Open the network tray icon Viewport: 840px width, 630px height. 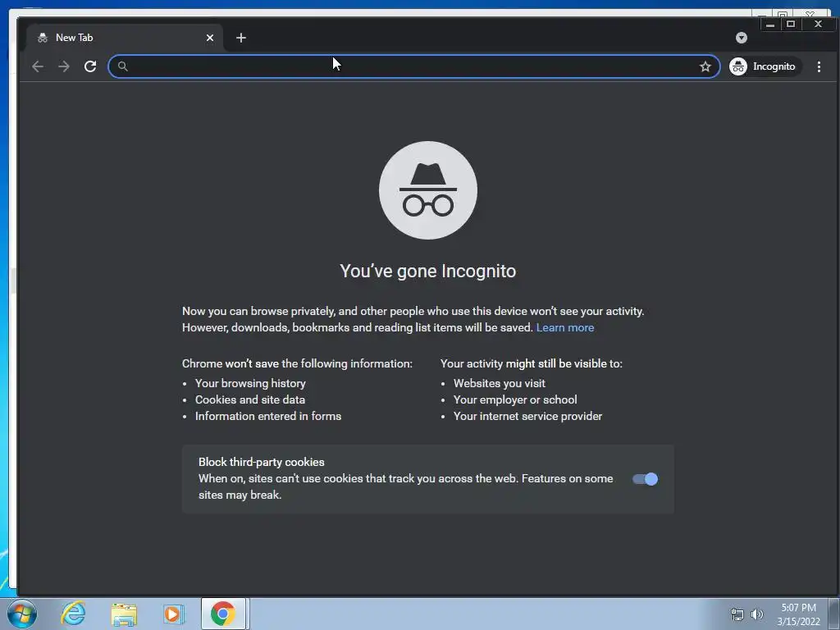pyautogui.click(x=737, y=614)
